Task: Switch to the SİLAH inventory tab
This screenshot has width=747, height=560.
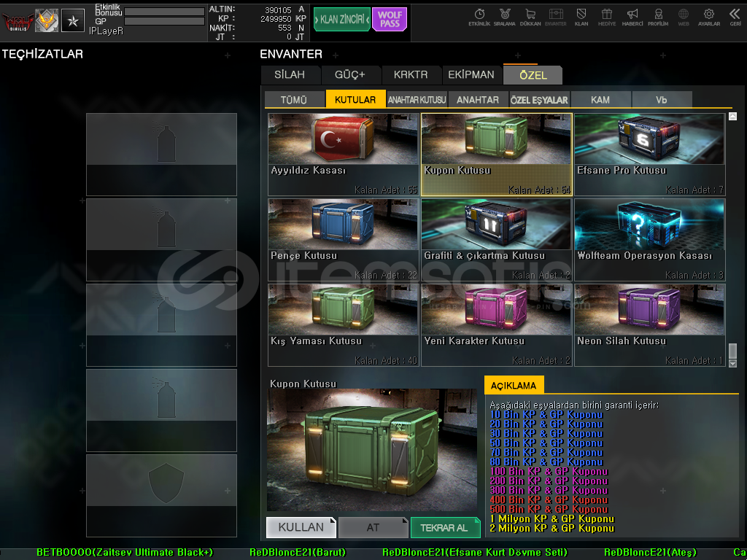Action: point(290,74)
